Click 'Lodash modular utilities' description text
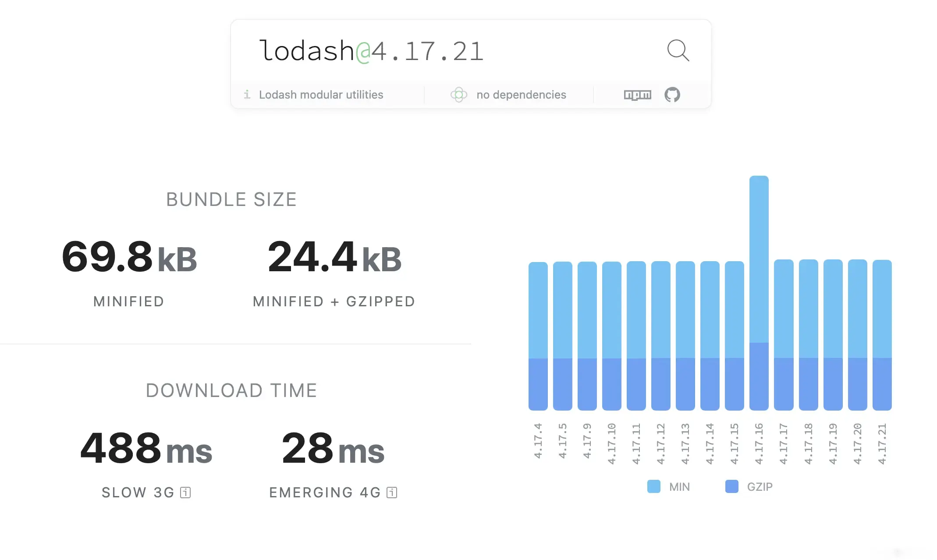This screenshot has width=937, height=560. pyautogui.click(x=321, y=95)
